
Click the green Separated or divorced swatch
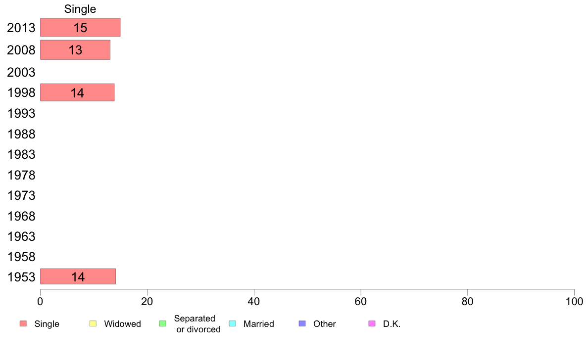coord(163,323)
